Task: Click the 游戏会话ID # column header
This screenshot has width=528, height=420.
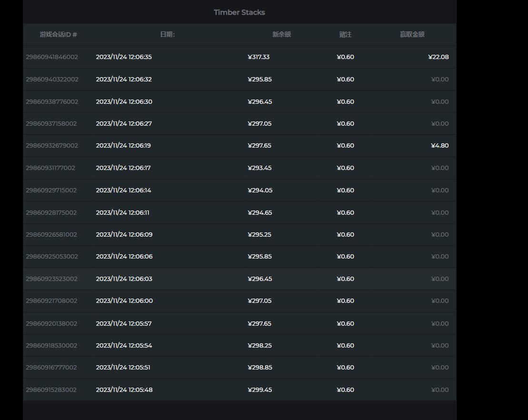Action: [x=58, y=34]
